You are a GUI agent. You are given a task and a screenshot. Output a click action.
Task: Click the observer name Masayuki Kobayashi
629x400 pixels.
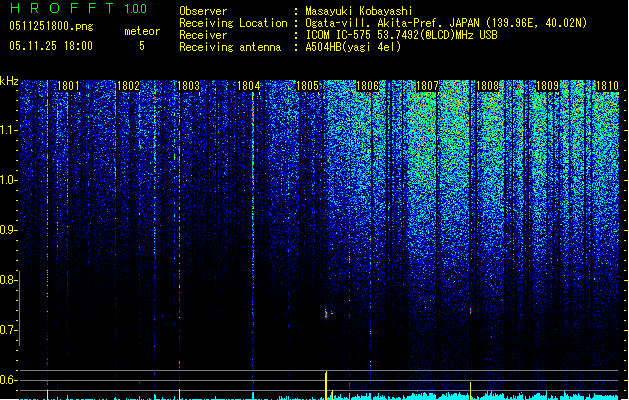click(359, 11)
